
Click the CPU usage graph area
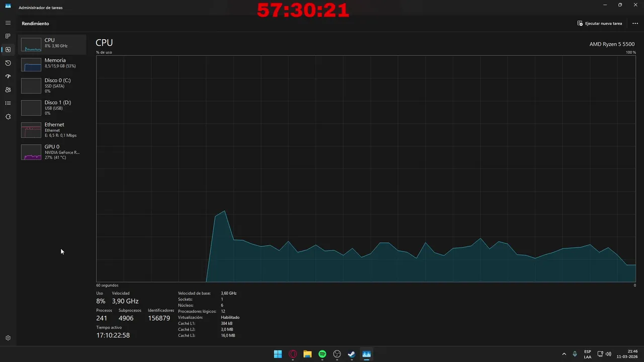click(x=366, y=168)
